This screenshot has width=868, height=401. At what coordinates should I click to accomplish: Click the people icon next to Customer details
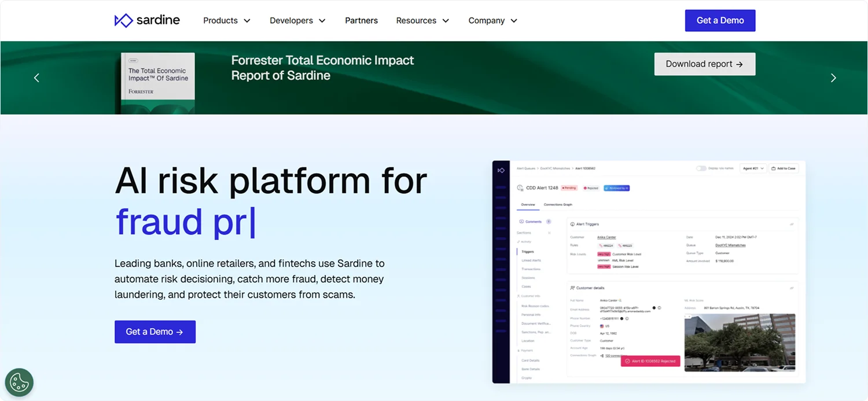coord(572,288)
